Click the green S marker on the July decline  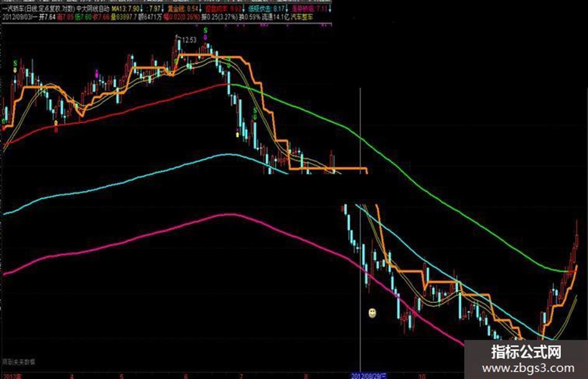255,111
